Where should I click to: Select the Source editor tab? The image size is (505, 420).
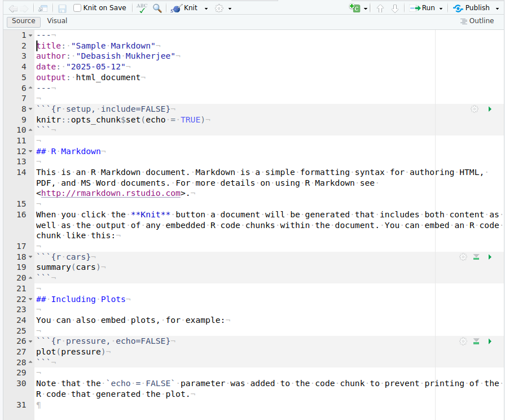coord(24,21)
